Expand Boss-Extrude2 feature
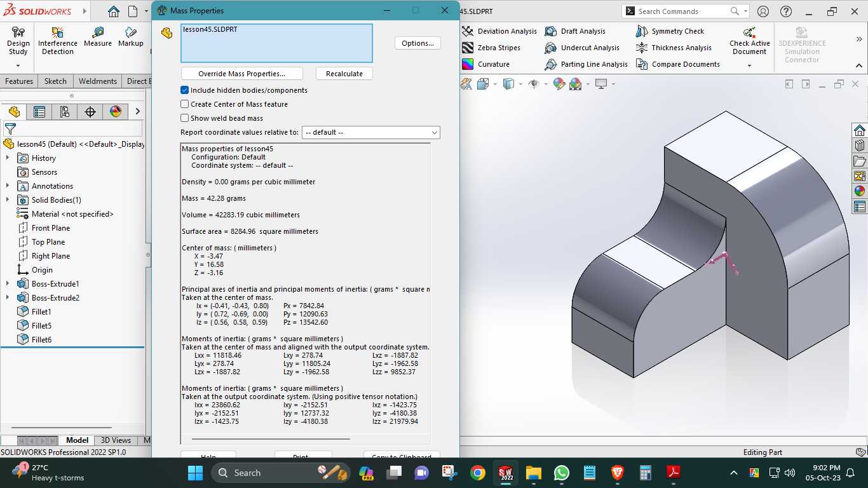This screenshot has height=488, width=868. [8, 298]
